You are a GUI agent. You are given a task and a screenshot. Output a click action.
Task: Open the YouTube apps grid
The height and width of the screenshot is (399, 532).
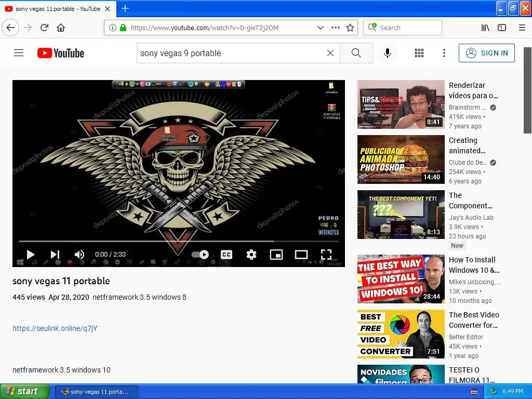pos(419,53)
